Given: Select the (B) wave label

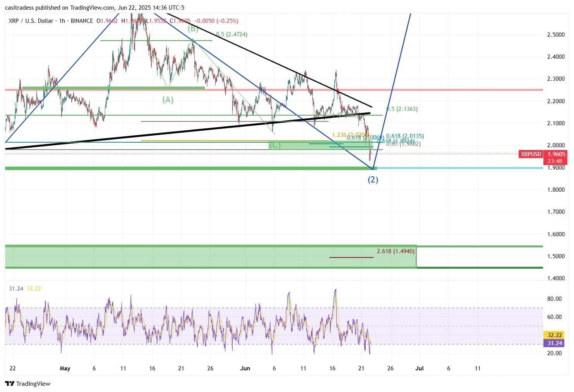Looking at the screenshot, I should click(192, 28).
